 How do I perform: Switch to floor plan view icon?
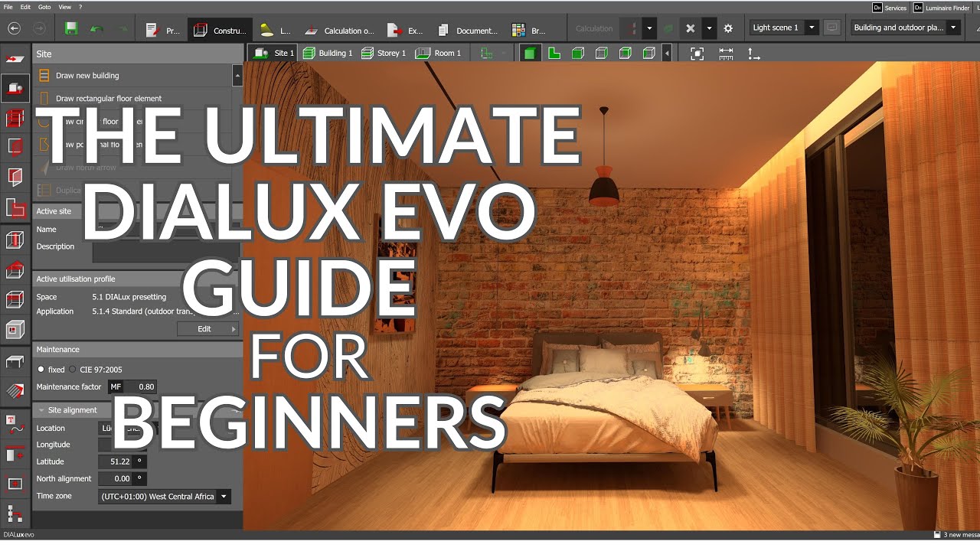(x=554, y=53)
